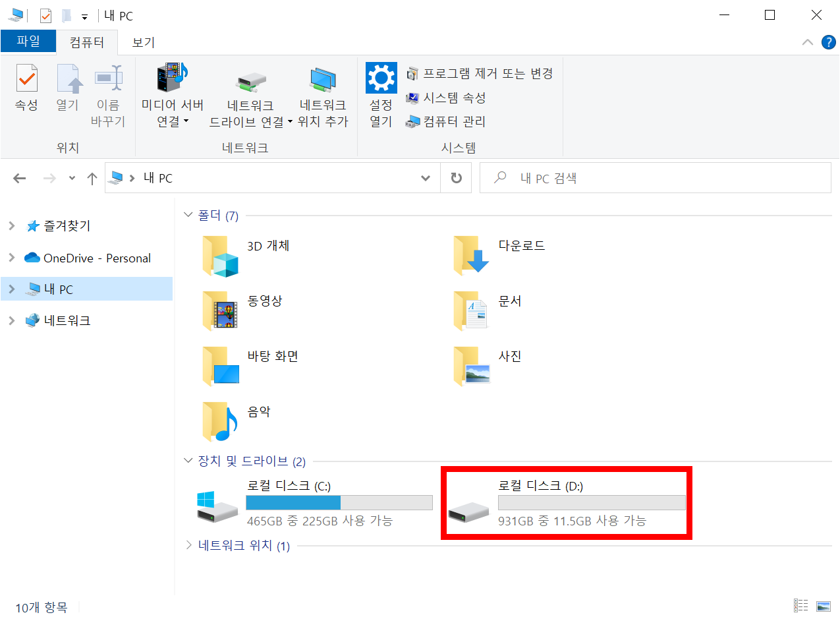Open the 파일 menu tab

click(27, 41)
